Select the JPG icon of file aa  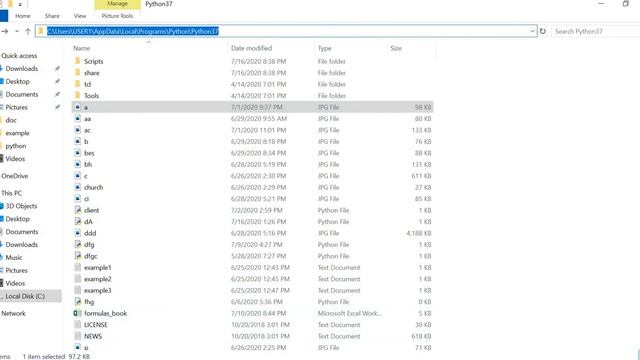coord(78,118)
